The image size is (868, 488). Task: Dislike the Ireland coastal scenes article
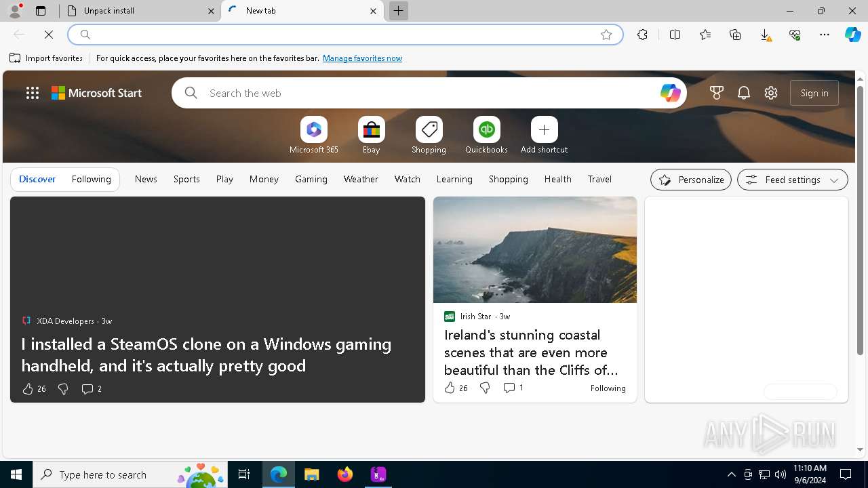click(x=485, y=388)
